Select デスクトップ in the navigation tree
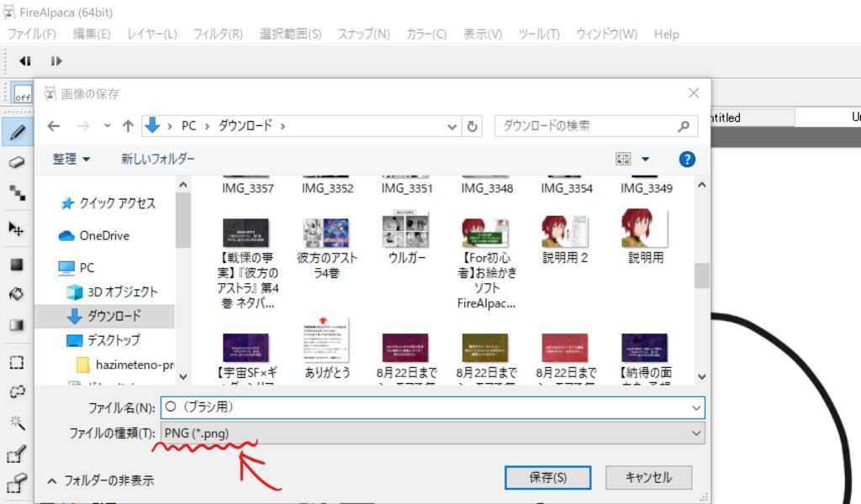Screen dimensions: 861x504 point(114,340)
